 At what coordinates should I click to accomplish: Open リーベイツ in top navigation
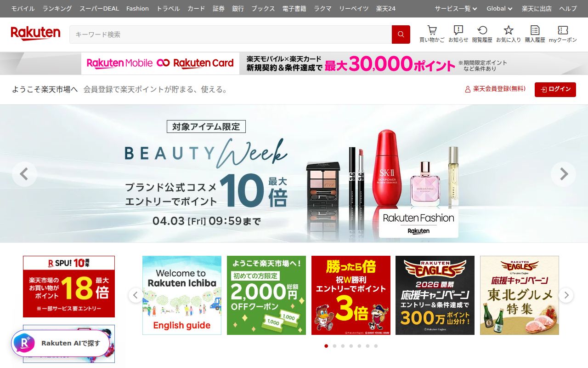[354, 9]
